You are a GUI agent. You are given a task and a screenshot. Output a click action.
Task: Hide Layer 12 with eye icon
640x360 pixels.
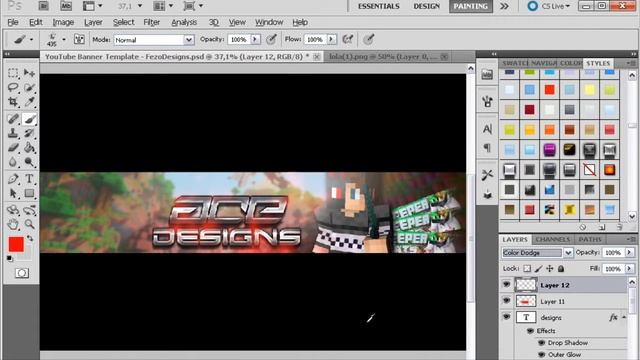[x=507, y=284]
